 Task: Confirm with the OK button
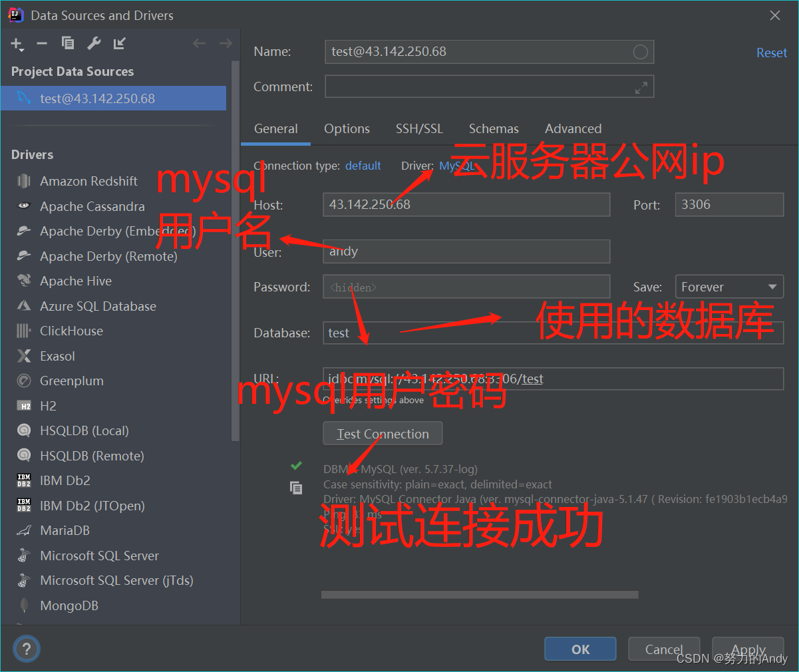coord(580,649)
